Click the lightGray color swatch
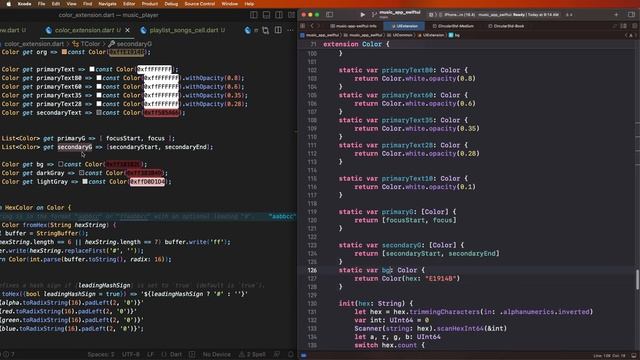 coord(85,182)
